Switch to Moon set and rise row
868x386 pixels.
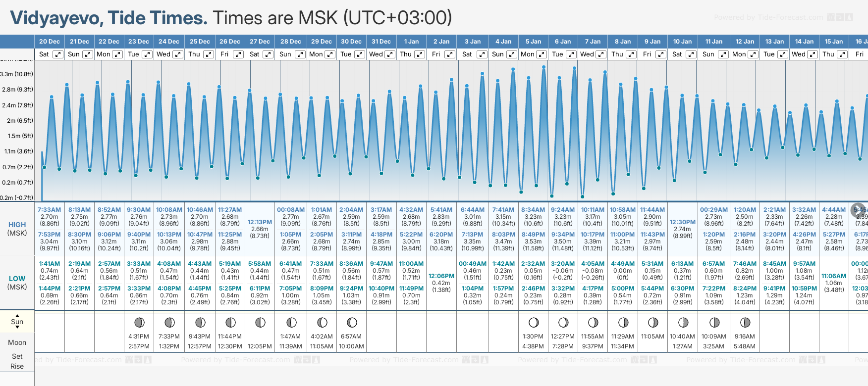[17, 342]
